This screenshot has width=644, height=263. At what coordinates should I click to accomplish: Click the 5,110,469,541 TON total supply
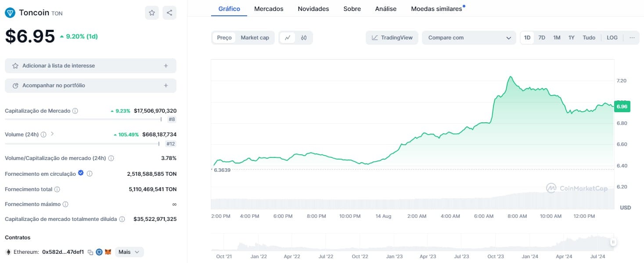tap(152, 189)
